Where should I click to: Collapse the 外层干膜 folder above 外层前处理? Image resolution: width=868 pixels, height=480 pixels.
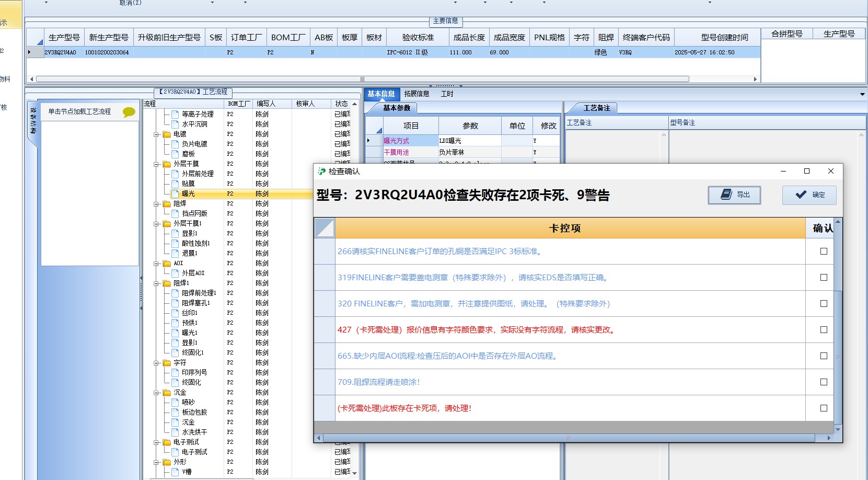(156, 164)
